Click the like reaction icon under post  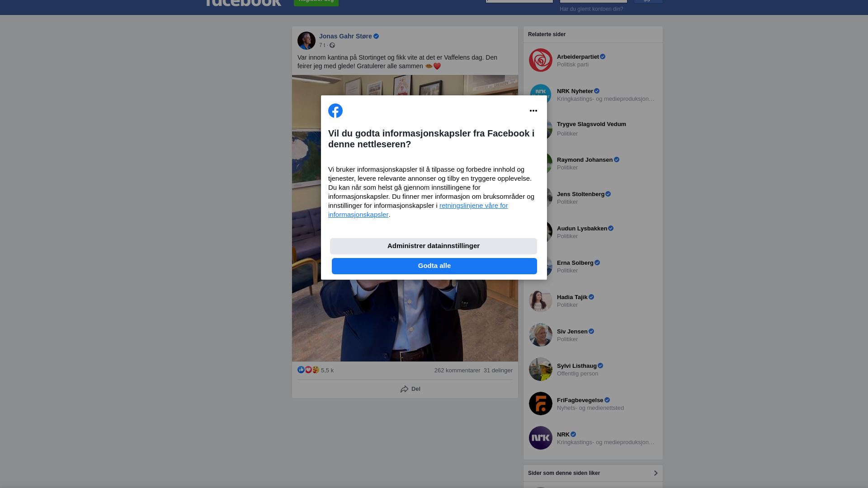coord(301,370)
